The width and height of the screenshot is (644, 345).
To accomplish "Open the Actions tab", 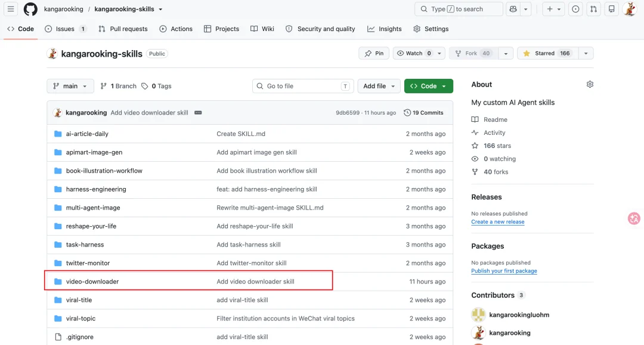I will 176,29.
